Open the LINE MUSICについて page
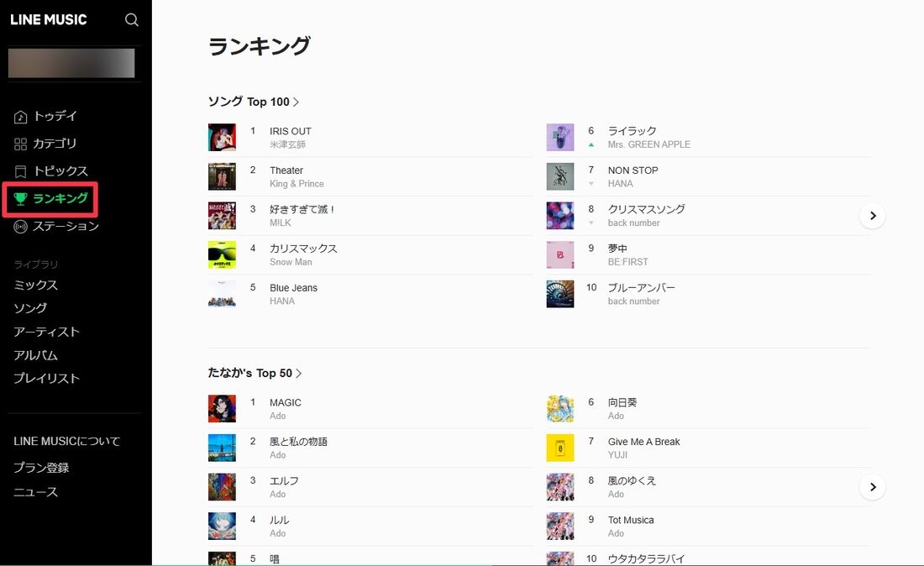Viewport: 924px width, 566px height. pos(67,441)
